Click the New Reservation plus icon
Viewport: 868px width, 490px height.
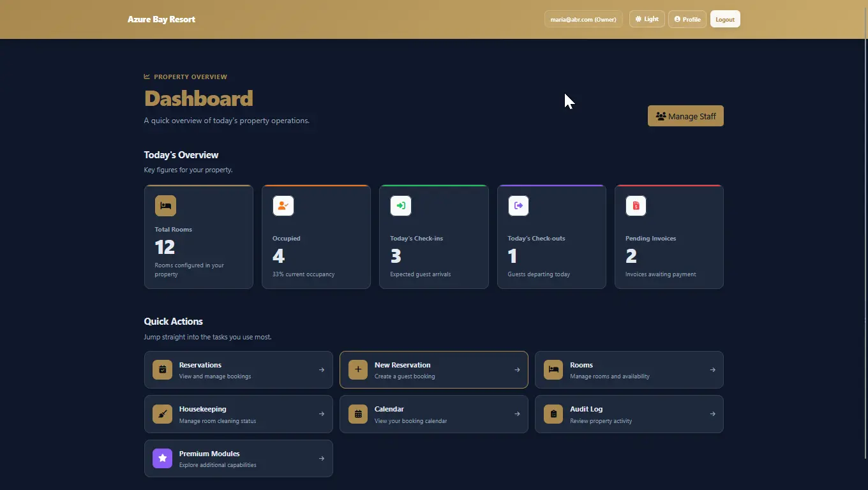358,369
